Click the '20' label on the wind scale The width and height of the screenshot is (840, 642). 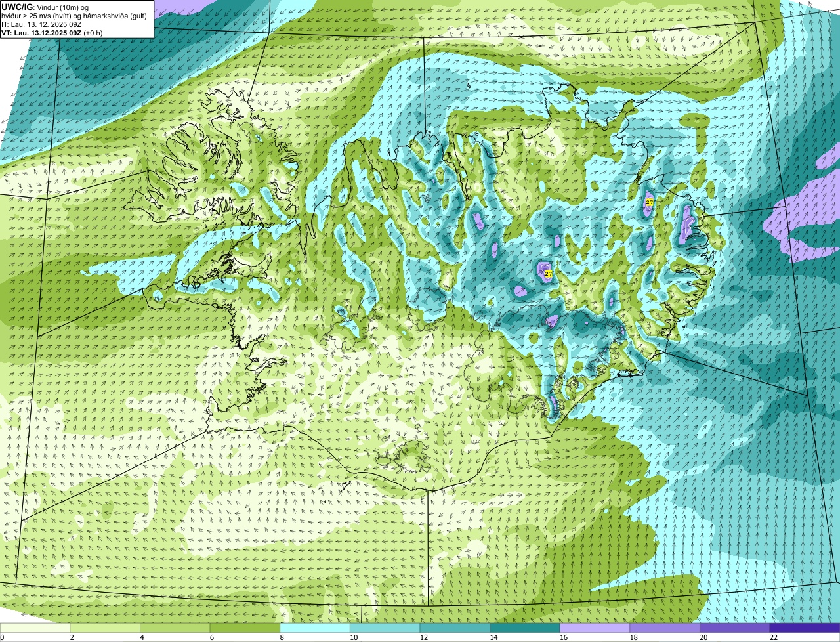click(703, 637)
